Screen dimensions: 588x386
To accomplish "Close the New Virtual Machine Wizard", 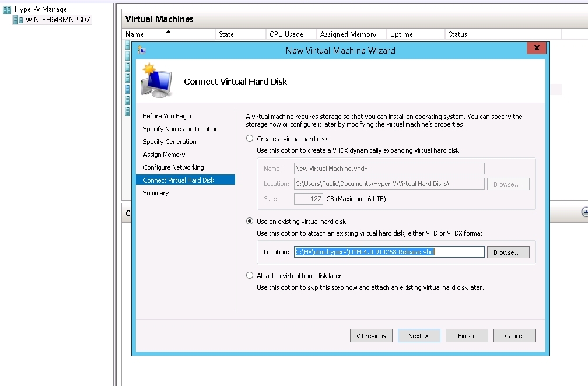I will [x=537, y=48].
